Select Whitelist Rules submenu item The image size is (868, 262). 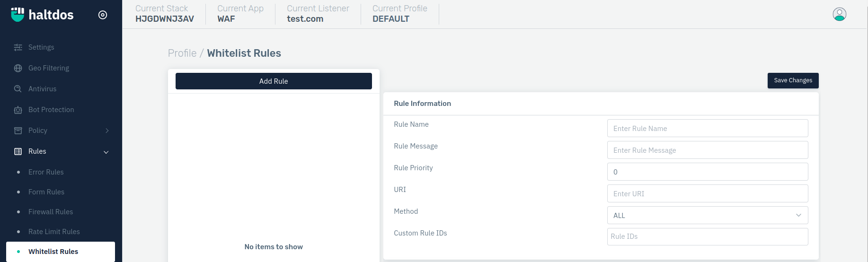[61, 252]
